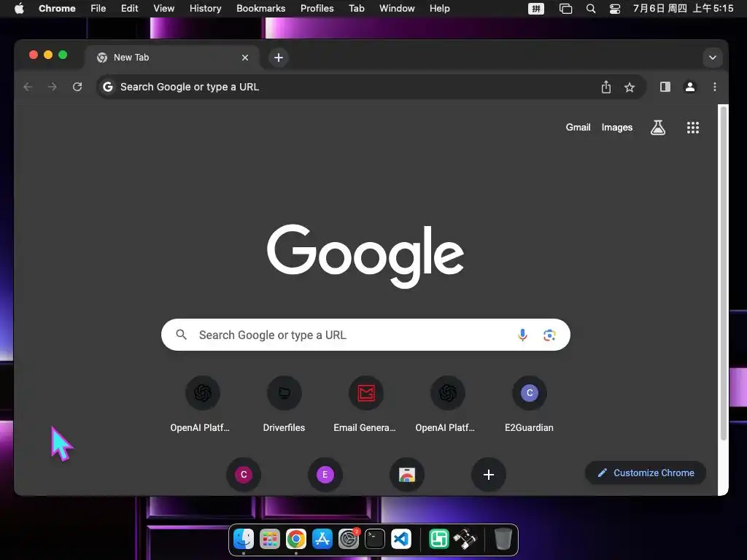The width and height of the screenshot is (747, 560).
Task: Add a shortcut with the plus tile
Action: pos(488,474)
